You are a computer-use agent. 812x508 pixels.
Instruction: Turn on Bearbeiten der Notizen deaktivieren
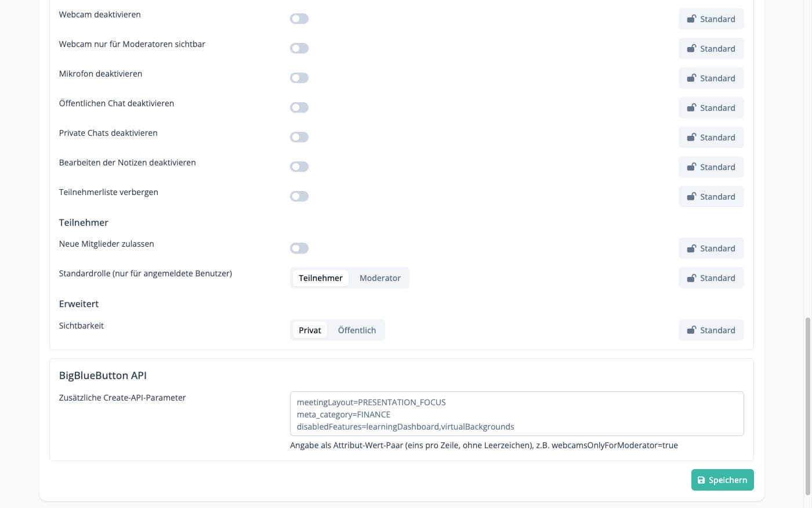coord(299,167)
